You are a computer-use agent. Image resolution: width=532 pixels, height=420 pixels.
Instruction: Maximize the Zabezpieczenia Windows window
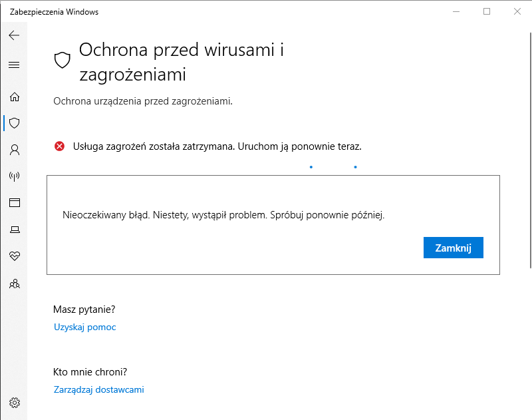pos(487,11)
